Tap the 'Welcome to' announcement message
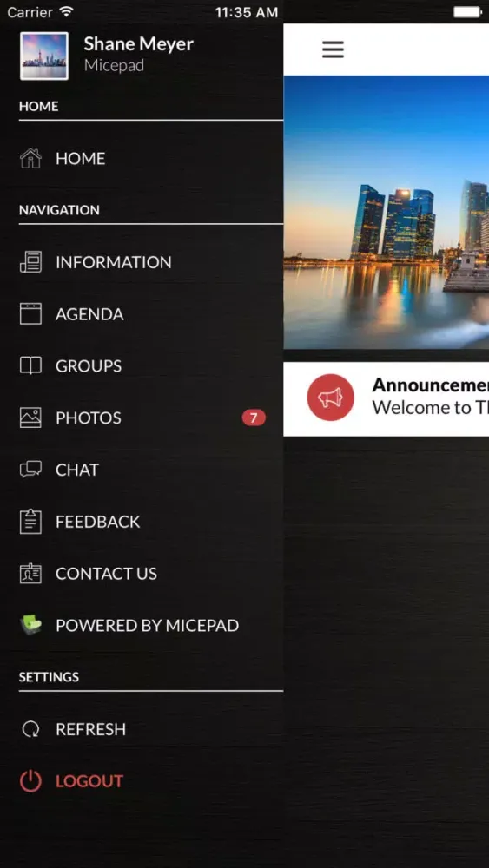This screenshot has width=489, height=868. pyautogui.click(x=430, y=407)
